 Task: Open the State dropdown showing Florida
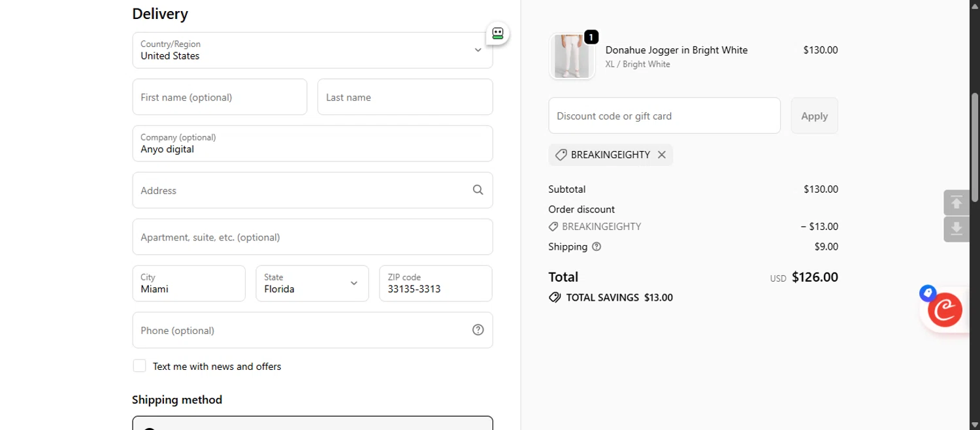[x=312, y=283]
